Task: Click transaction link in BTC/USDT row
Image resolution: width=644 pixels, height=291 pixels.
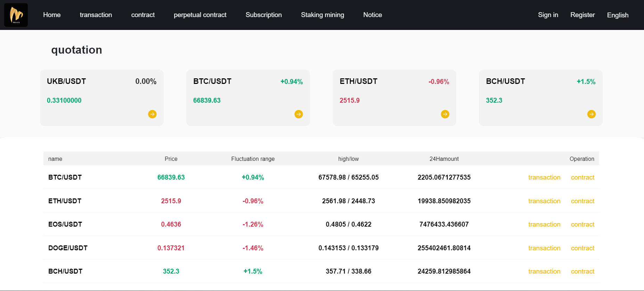Action: pos(544,178)
